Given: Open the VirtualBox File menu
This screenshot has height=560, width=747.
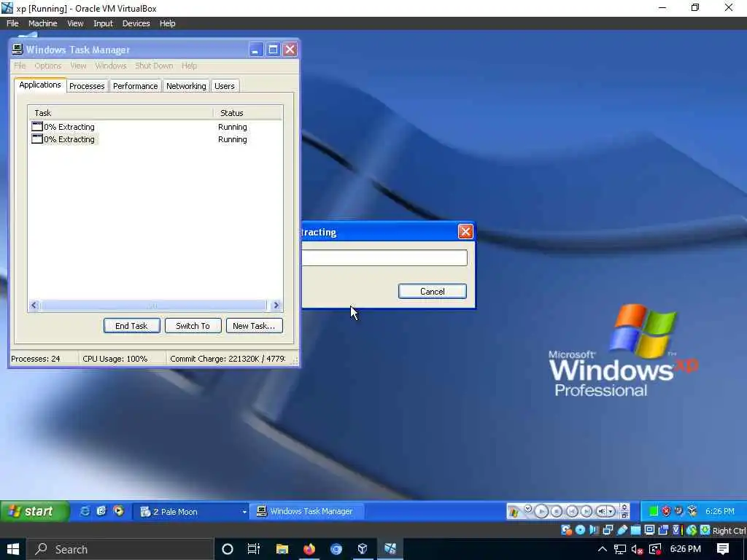Looking at the screenshot, I should point(12,23).
